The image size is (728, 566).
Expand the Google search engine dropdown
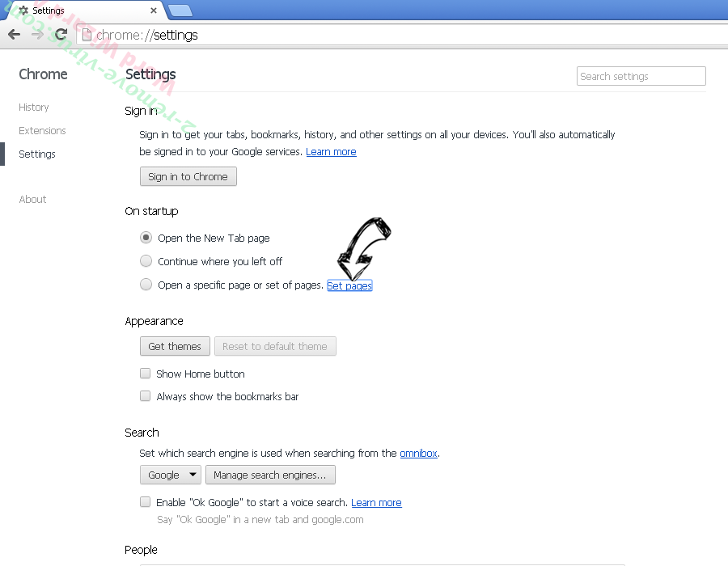point(171,475)
